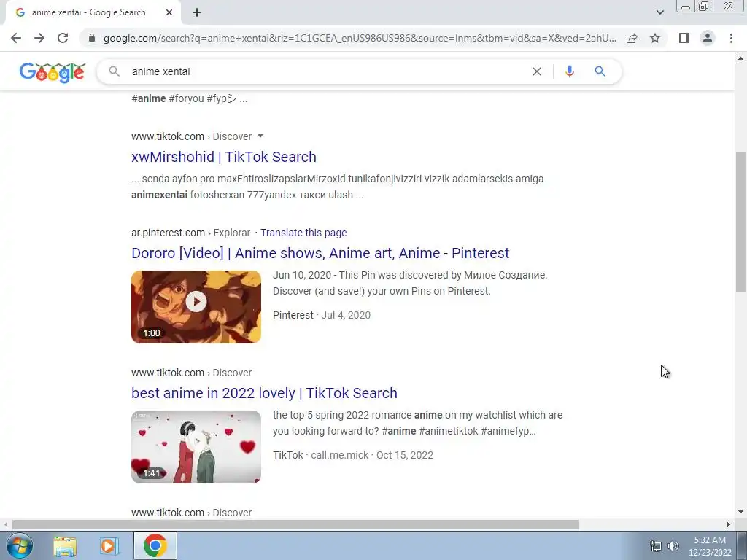The width and height of the screenshot is (747, 560).
Task: Open Dororo Video Pinterest result
Action: point(320,253)
